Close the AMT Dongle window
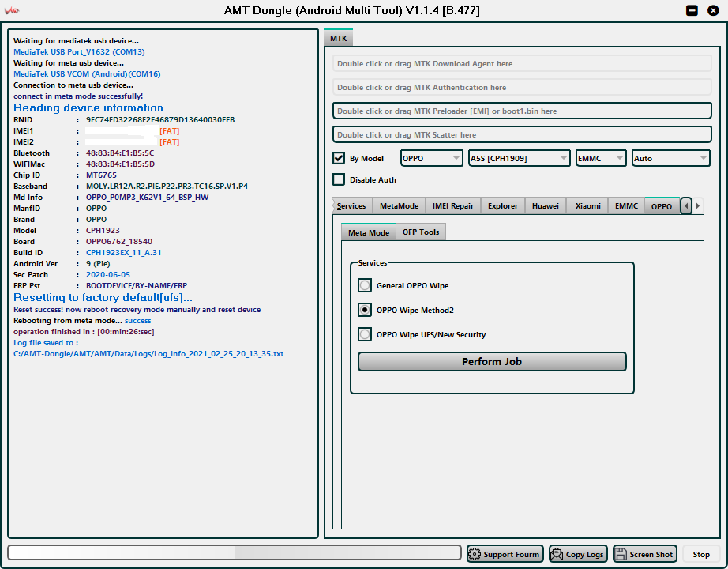The width and height of the screenshot is (728, 569). pyautogui.click(x=713, y=10)
